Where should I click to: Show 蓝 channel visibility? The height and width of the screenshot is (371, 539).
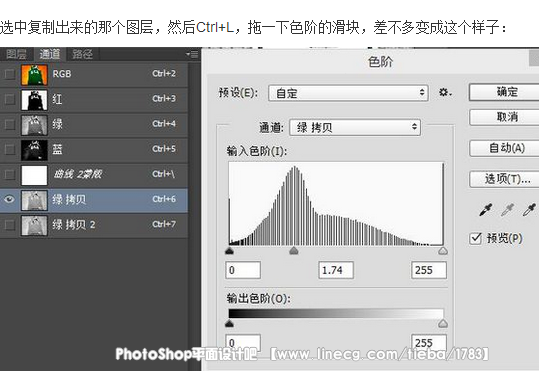9,149
